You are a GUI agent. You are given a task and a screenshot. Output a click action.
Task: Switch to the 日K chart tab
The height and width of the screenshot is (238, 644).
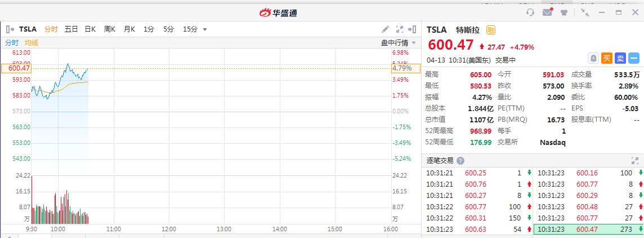[x=90, y=29]
